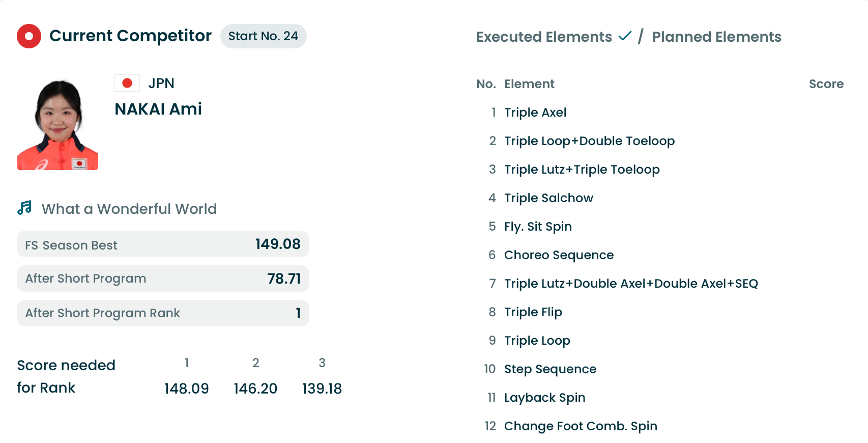The image size is (868, 443).
Task: Select the Triple Loop element in row 9
Action: pos(537,341)
